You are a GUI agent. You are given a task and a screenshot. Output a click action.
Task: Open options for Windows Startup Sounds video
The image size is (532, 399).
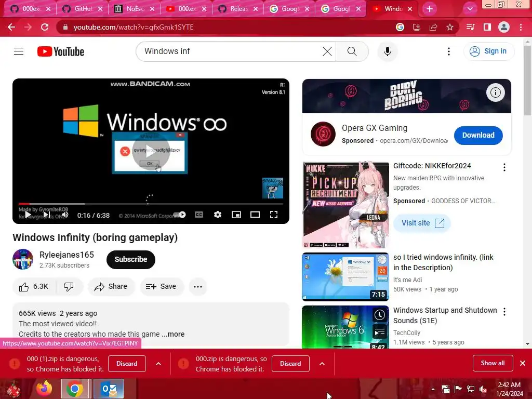coord(504,312)
